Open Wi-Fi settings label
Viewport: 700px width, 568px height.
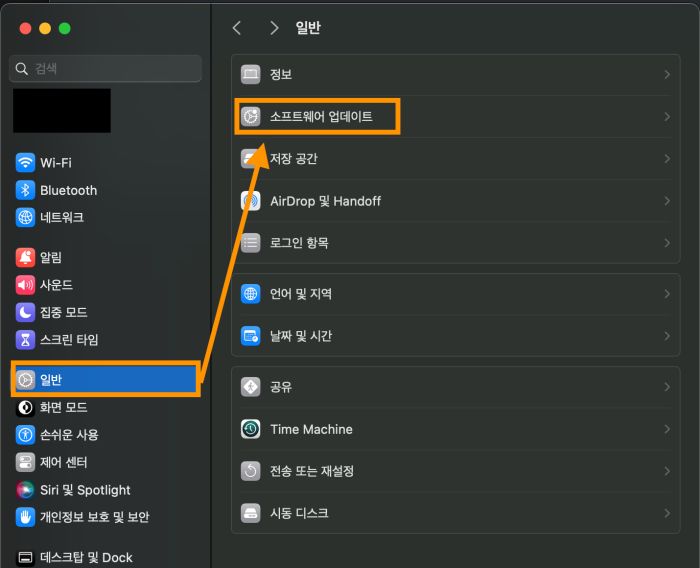(56, 163)
